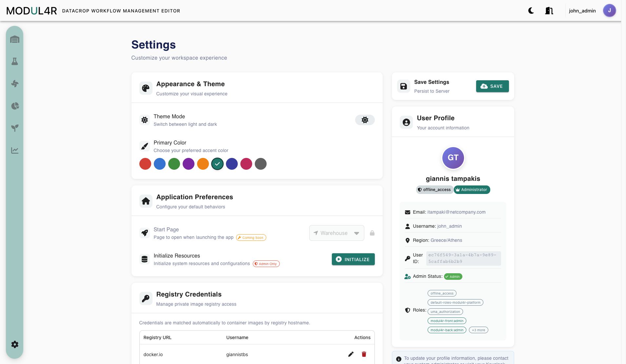Click the Primary Color brush icon
626x364 pixels.
point(145,146)
